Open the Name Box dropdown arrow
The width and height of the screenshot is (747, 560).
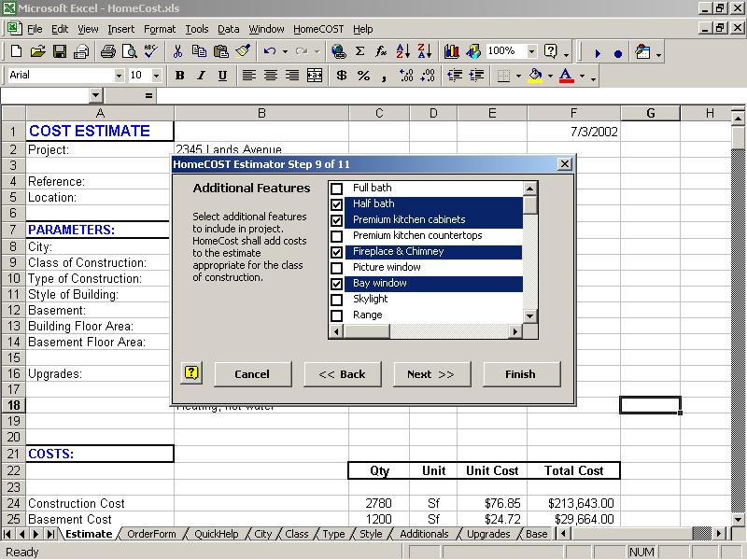pos(95,96)
